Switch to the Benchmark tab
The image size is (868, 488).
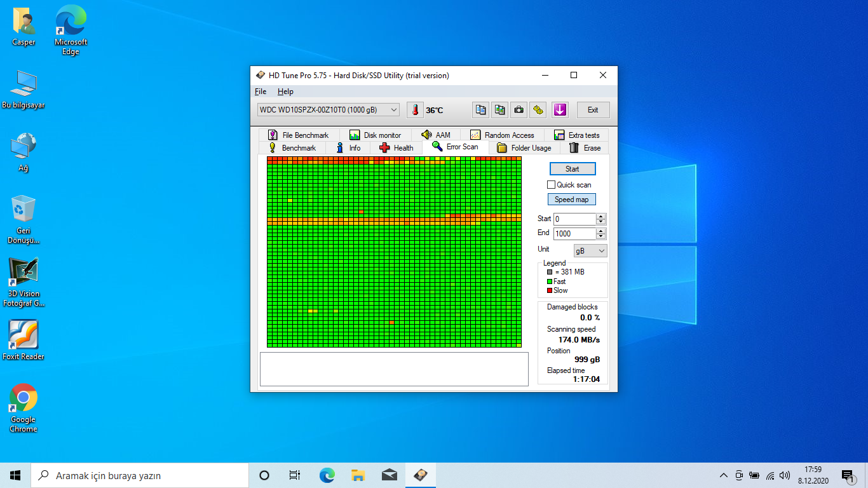click(292, 148)
